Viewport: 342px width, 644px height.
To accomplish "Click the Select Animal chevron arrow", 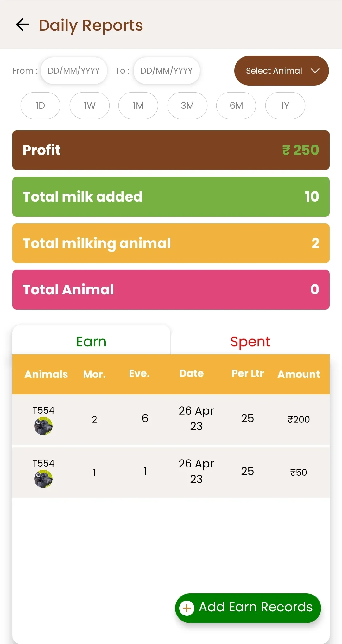I will pyautogui.click(x=315, y=71).
